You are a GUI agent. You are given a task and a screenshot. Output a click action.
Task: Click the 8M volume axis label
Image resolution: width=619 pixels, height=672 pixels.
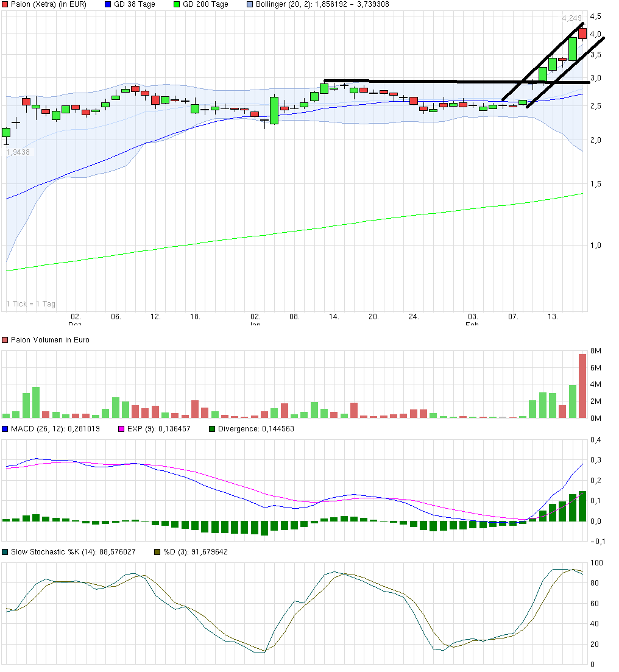[596, 350]
